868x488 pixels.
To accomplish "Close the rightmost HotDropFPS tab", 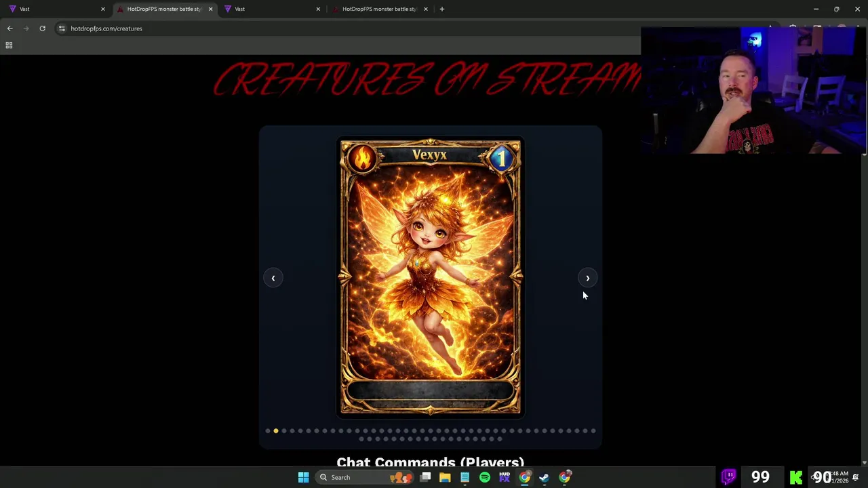I will [426, 9].
